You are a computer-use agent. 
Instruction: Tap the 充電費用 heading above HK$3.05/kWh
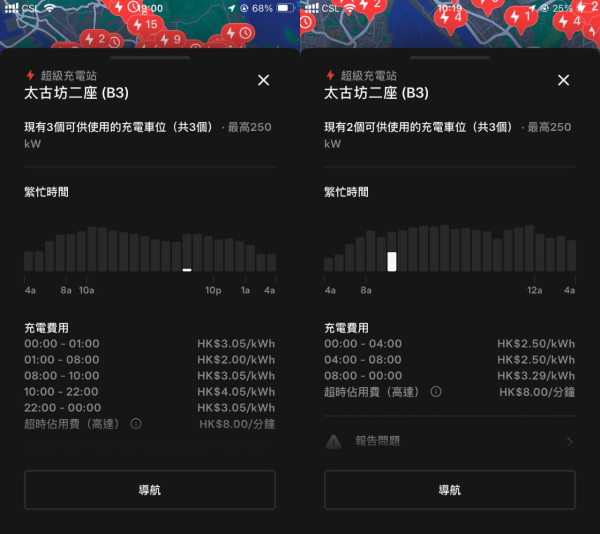click(46, 328)
